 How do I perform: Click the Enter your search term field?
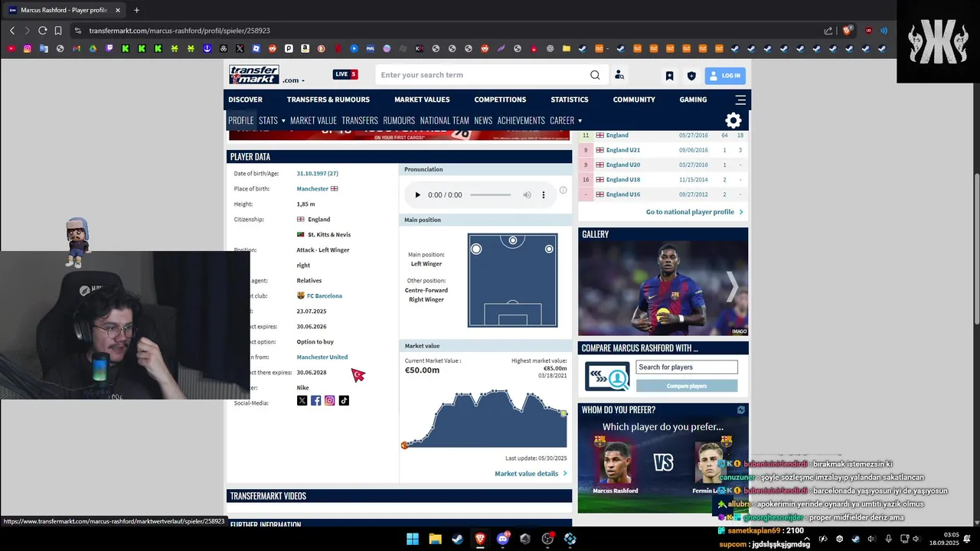(x=482, y=75)
